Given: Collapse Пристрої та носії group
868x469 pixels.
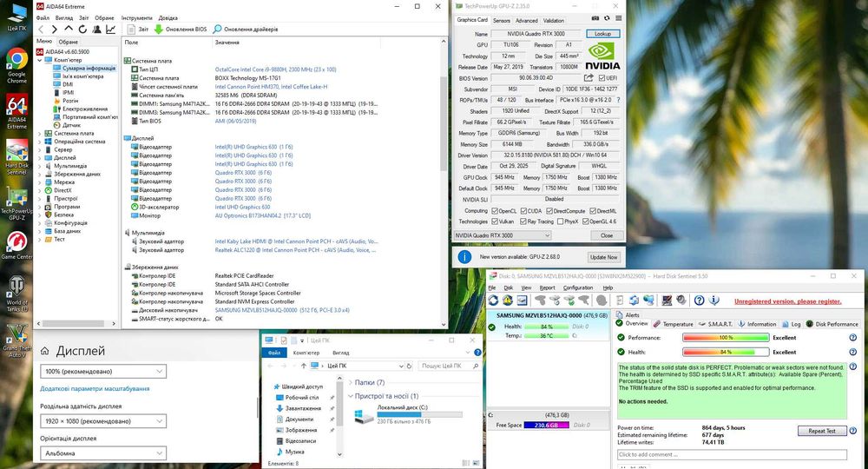Looking at the screenshot, I should click(351, 396).
